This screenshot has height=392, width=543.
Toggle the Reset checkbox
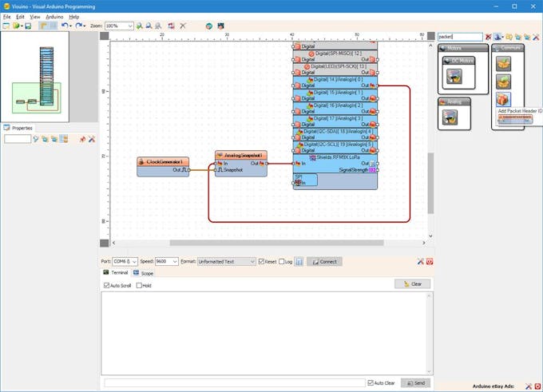click(x=261, y=261)
